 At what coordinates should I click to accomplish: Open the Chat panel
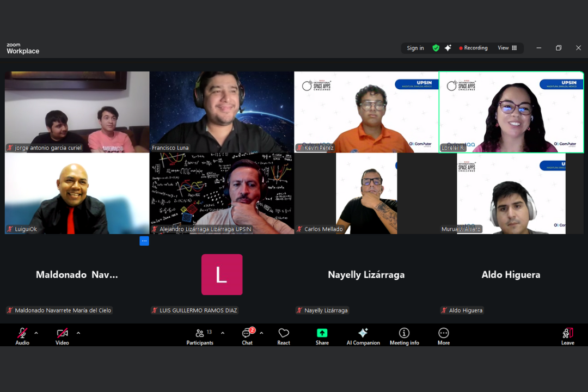[x=247, y=336]
